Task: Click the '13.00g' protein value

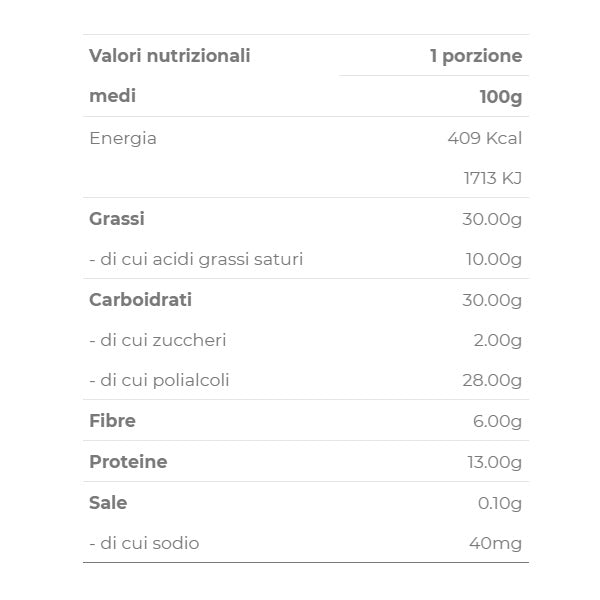Action: (x=494, y=462)
